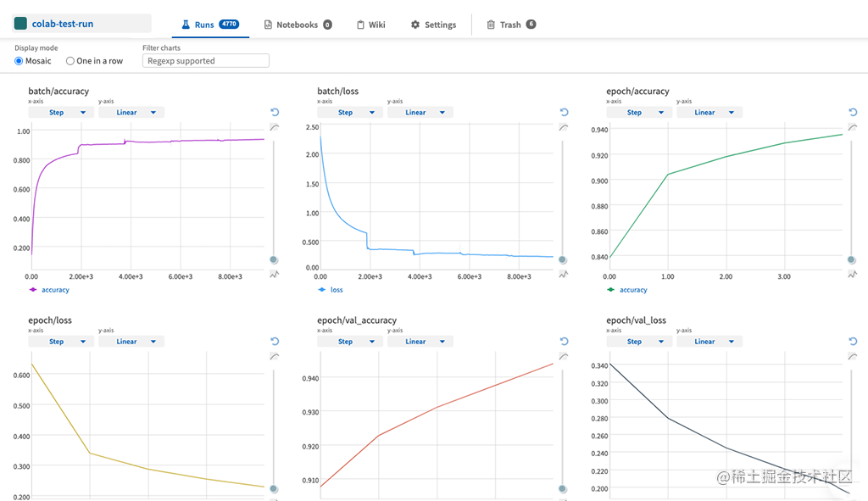The height and width of the screenshot is (501, 868).
Task: Reset zoom icon on epoch/loss chart
Action: (275, 342)
